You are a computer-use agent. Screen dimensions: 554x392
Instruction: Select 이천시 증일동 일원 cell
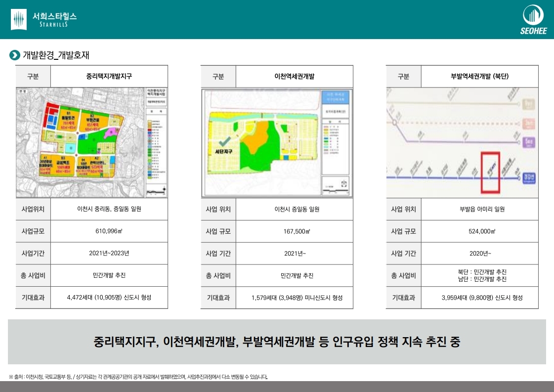click(295, 209)
